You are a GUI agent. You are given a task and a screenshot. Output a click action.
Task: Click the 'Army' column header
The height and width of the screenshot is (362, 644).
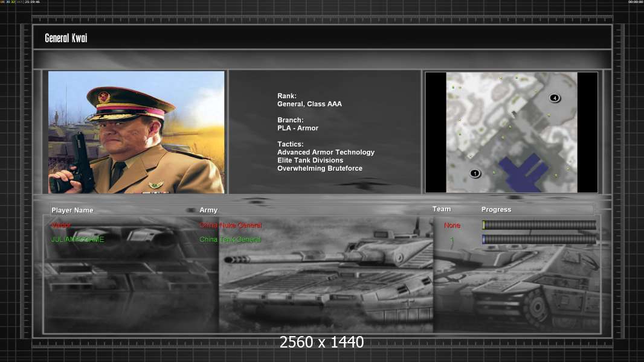(x=208, y=210)
